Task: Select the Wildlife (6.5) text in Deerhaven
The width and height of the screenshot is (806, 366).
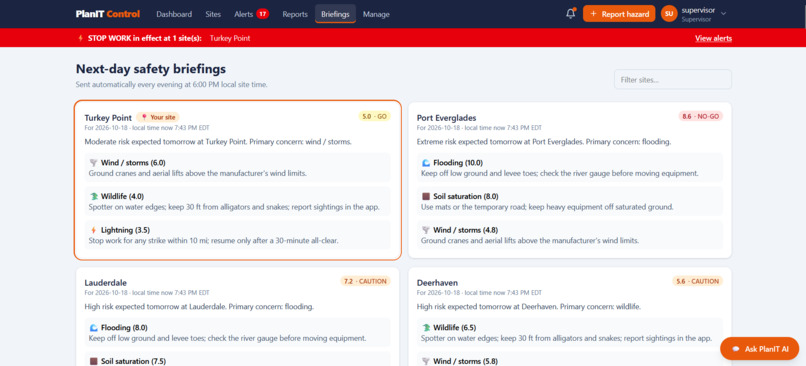Action: 454,327
